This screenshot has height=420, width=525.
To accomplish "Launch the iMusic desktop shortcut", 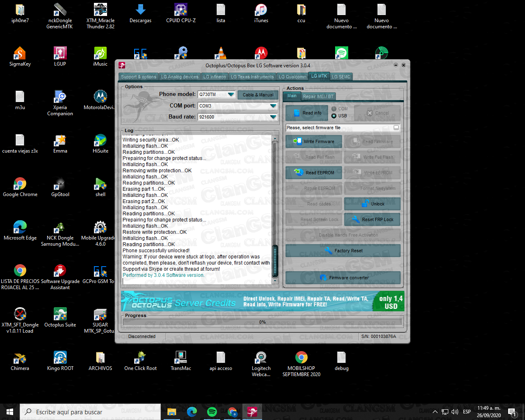I will pyautogui.click(x=100, y=57).
